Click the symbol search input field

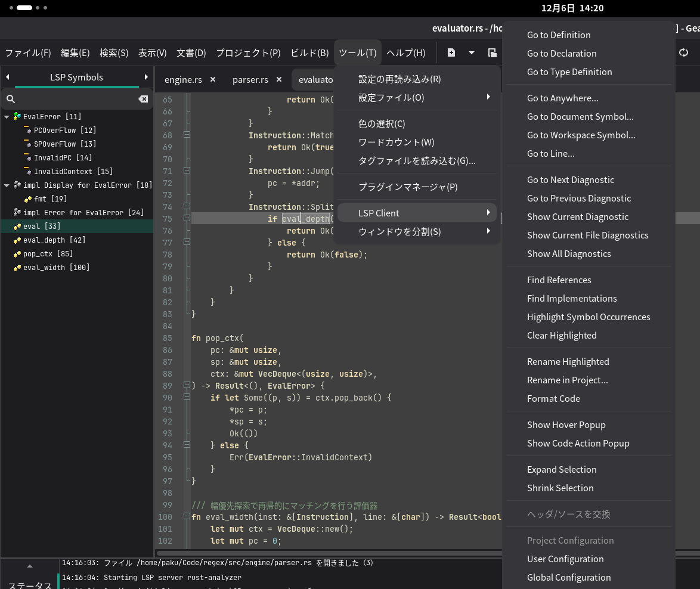pos(75,99)
